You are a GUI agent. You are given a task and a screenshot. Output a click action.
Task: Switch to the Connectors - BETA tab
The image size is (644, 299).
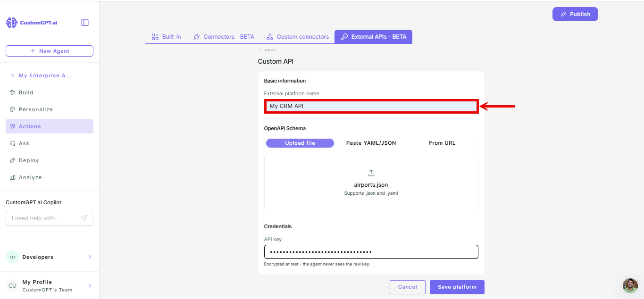click(224, 37)
